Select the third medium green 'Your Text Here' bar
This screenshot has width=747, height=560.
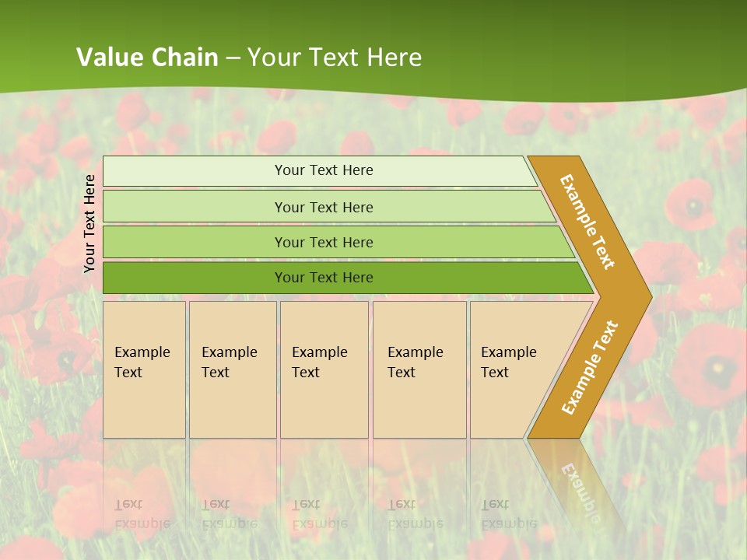[323, 242]
